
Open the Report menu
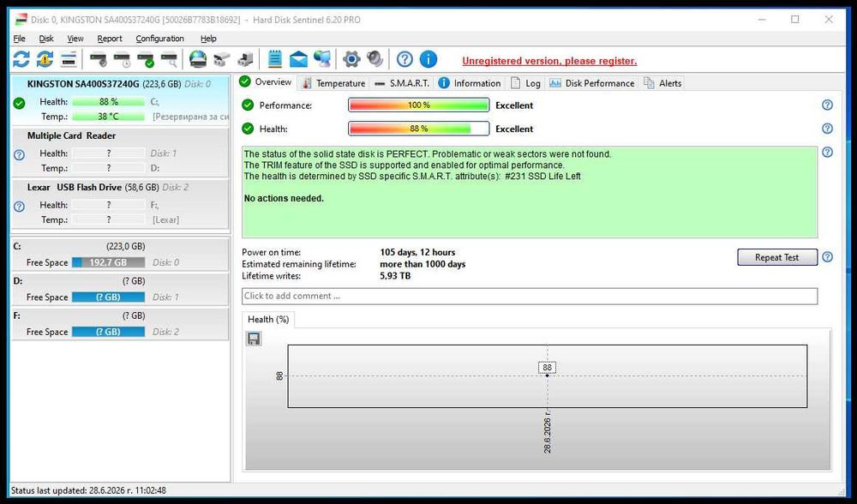point(110,39)
